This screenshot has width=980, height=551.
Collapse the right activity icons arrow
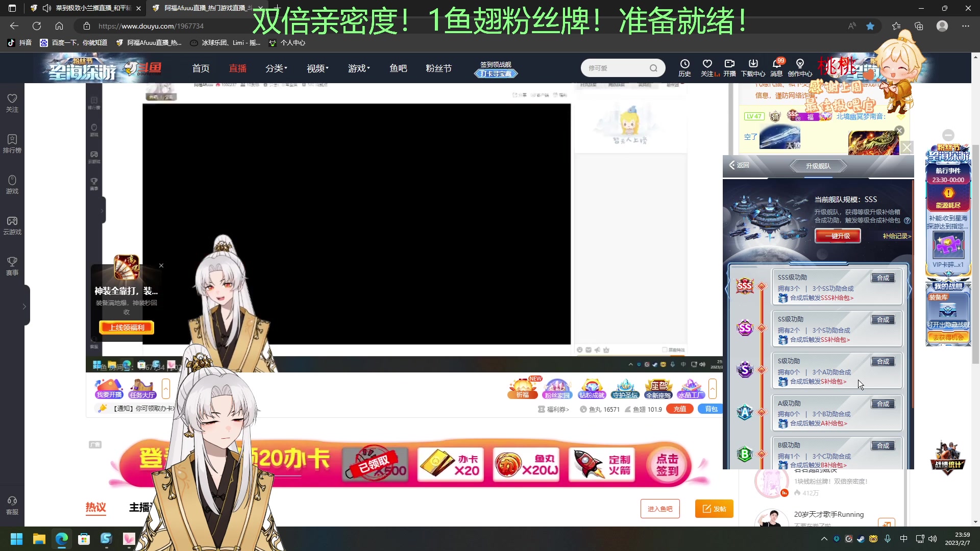tap(713, 389)
